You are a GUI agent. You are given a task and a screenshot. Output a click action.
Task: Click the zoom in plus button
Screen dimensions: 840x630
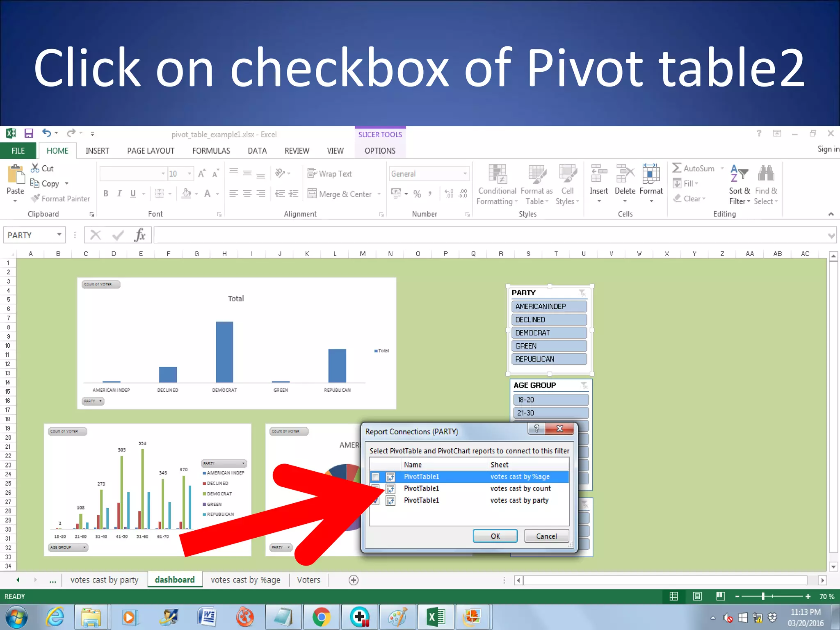pyautogui.click(x=808, y=596)
